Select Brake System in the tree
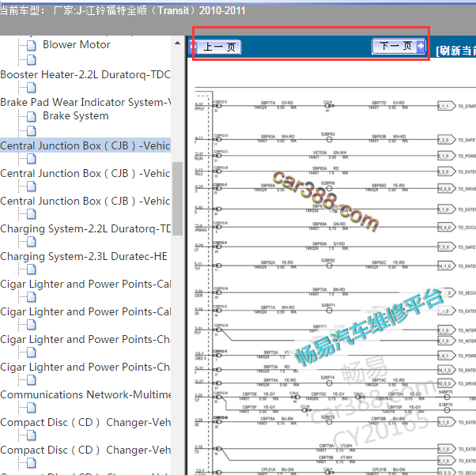The image size is (476, 475). pyautogui.click(x=76, y=116)
